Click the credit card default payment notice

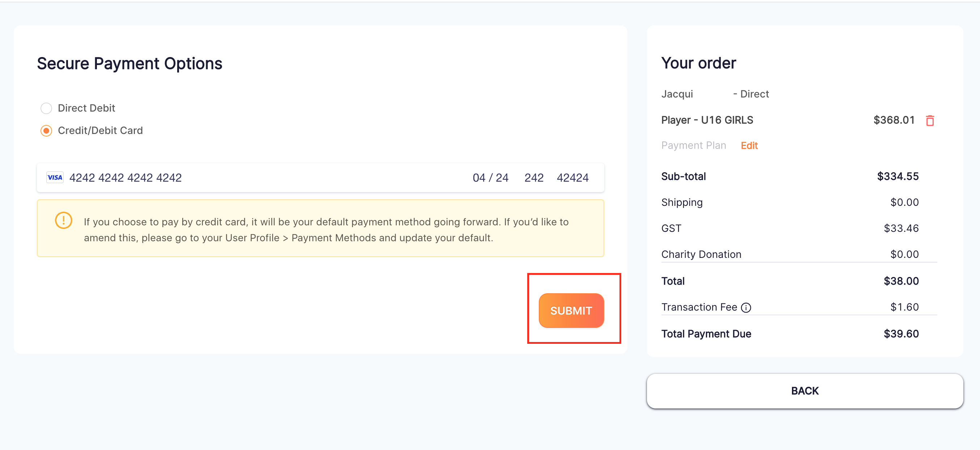click(x=320, y=228)
